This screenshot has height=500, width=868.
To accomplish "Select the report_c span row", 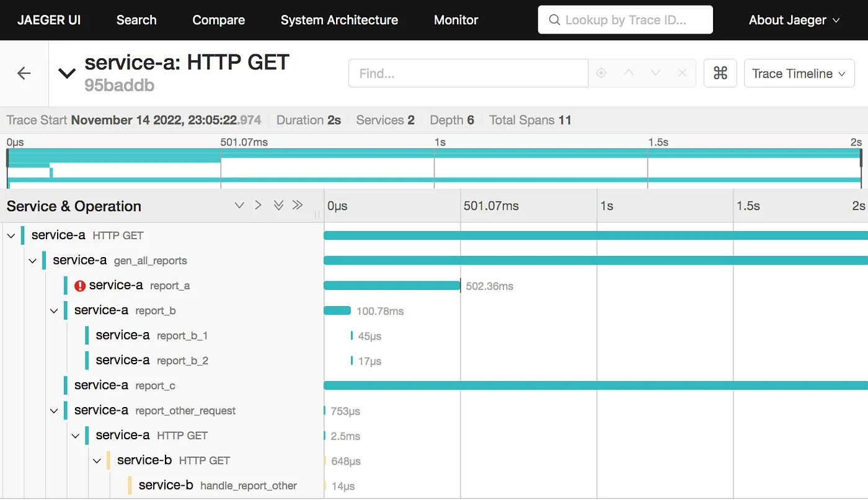I will pyautogui.click(x=162, y=385).
